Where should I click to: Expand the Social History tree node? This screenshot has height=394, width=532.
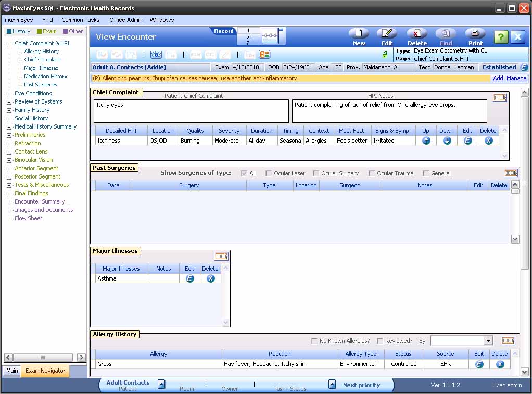9,119
